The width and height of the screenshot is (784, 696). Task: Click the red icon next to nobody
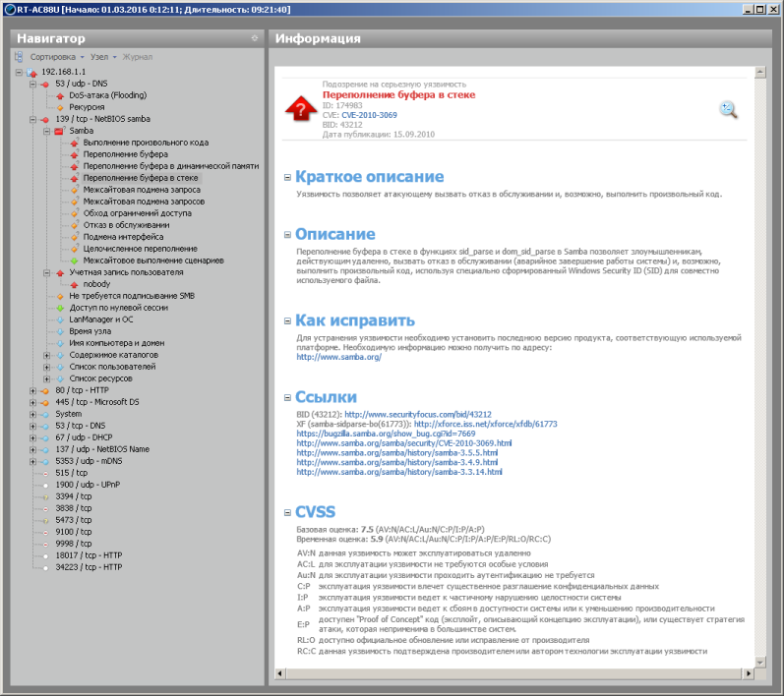point(74,284)
